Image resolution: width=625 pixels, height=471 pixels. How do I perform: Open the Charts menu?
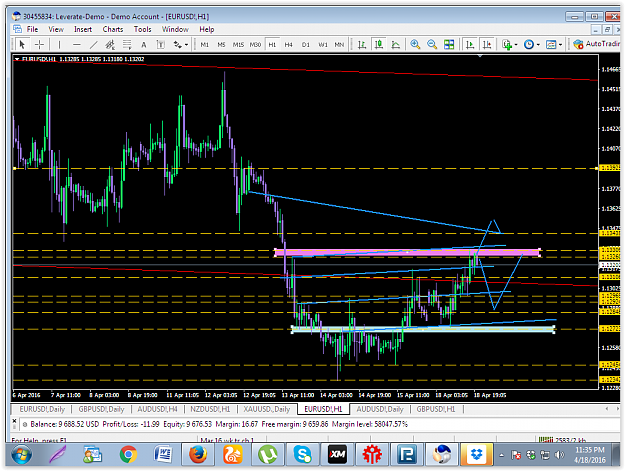[x=113, y=29]
